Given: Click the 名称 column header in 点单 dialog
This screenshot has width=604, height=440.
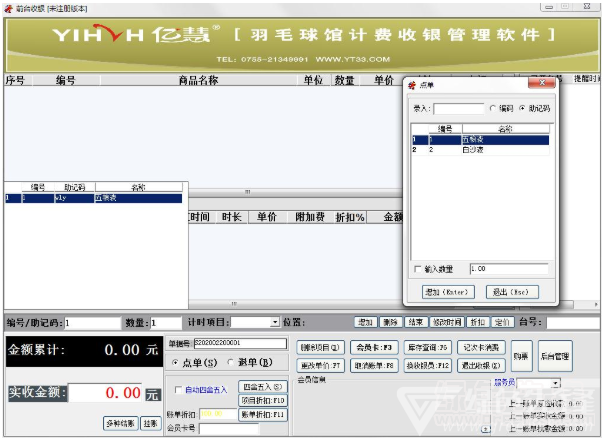Looking at the screenshot, I should [506, 128].
